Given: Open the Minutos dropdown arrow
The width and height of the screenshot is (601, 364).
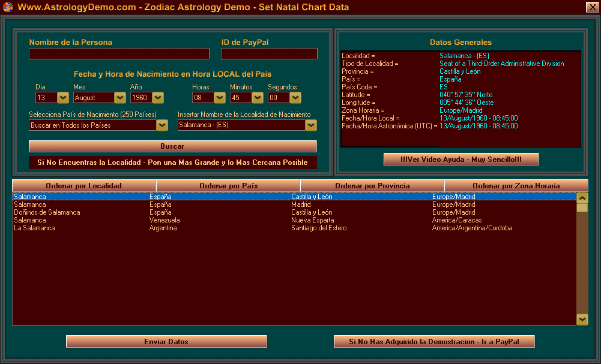Looking at the screenshot, I should (258, 98).
